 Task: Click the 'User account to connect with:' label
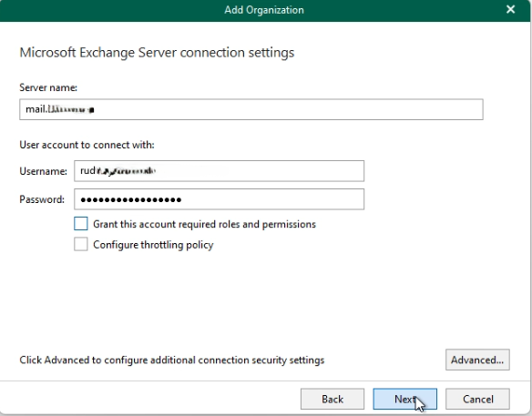click(87, 145)
